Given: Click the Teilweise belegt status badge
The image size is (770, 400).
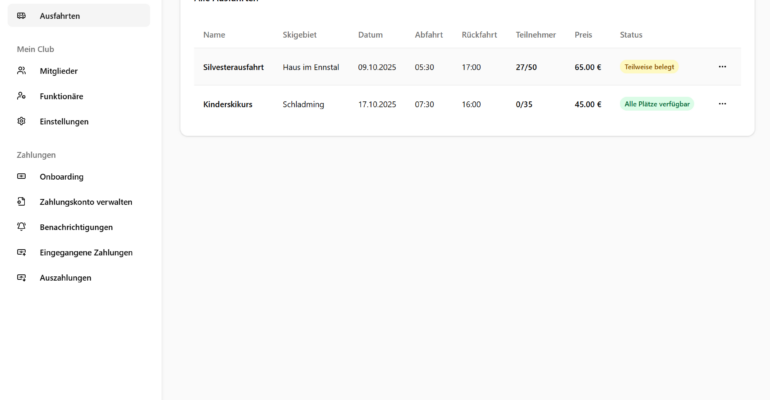Looking at the screenshot, I should (x=649, y=67).
